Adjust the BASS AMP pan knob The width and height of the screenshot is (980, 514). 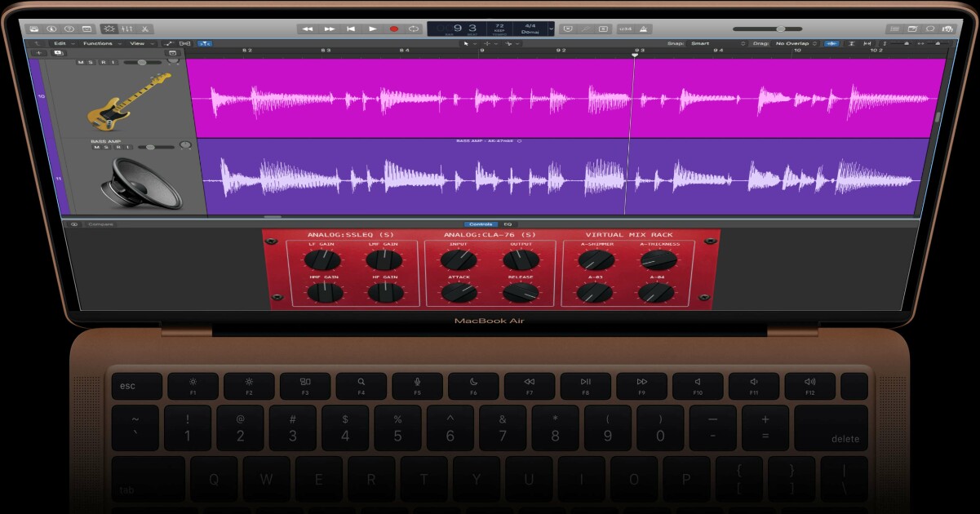(x=185, y=144)
